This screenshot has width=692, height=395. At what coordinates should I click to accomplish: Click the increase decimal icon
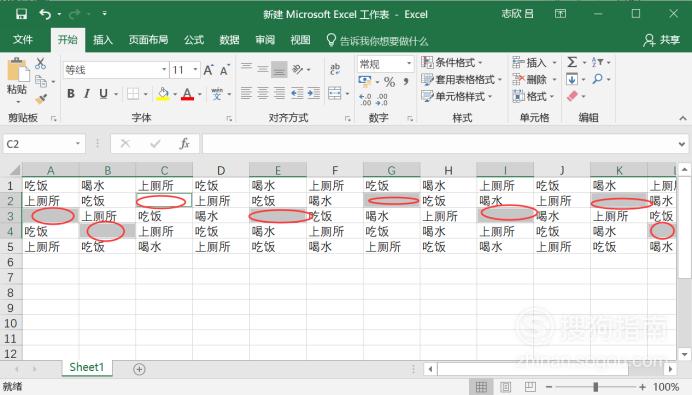365,99
